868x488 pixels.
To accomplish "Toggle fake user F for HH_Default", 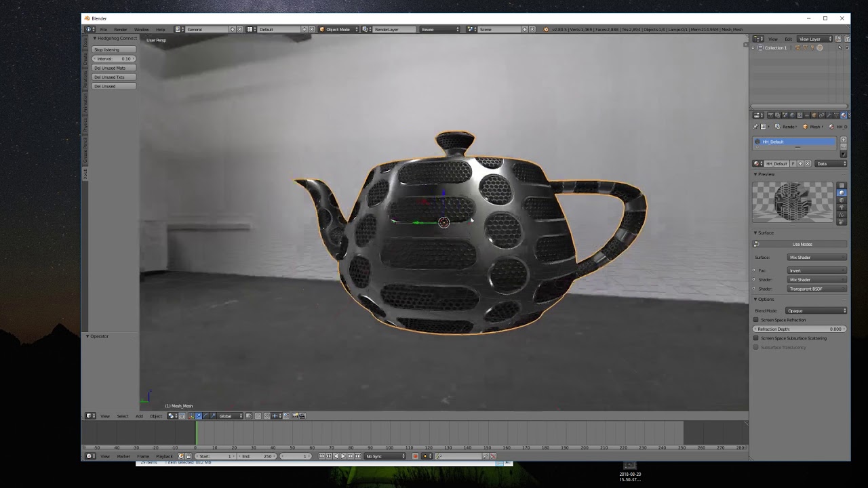I will (x=793, y=163).
